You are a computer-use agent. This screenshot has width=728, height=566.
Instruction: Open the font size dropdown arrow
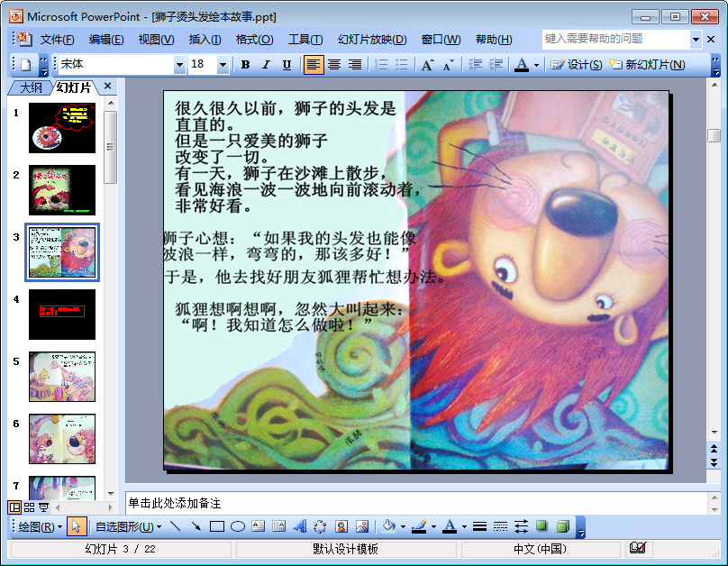(223, 65)
